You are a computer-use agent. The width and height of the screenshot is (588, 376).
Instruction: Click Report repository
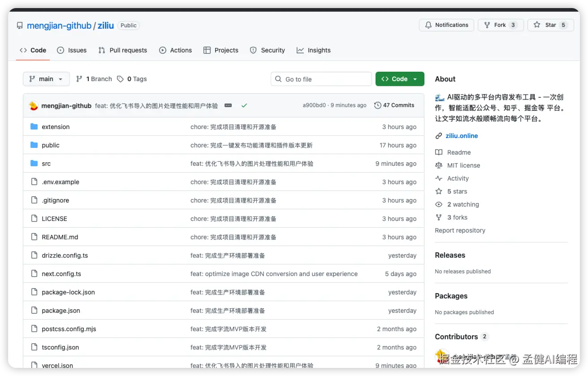[460, 230]
